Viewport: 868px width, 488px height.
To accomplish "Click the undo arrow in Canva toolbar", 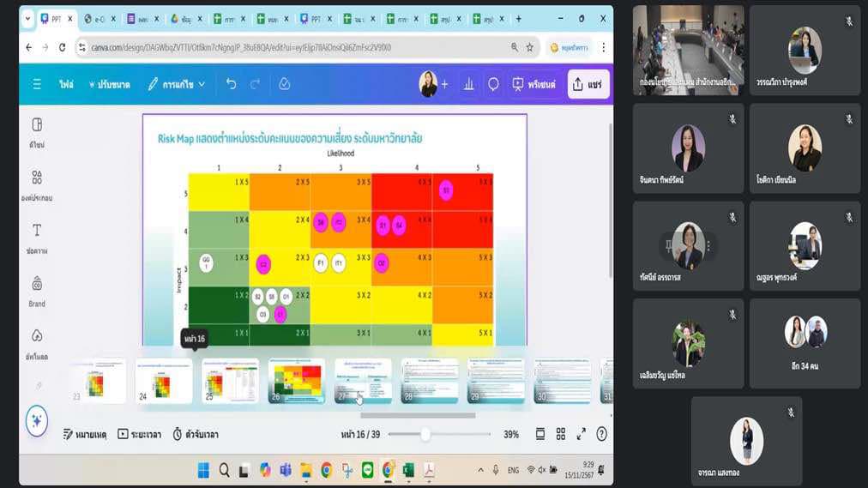I will (x=231, y=84).
